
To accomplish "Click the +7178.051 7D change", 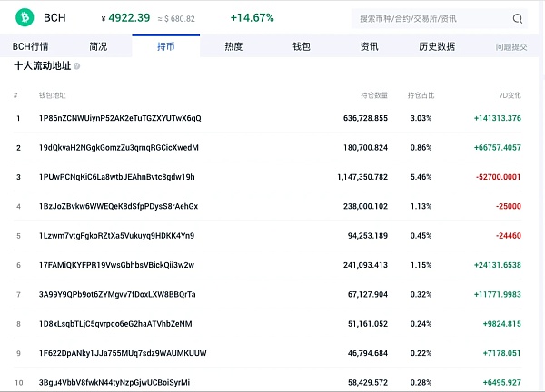I will 502,353.
